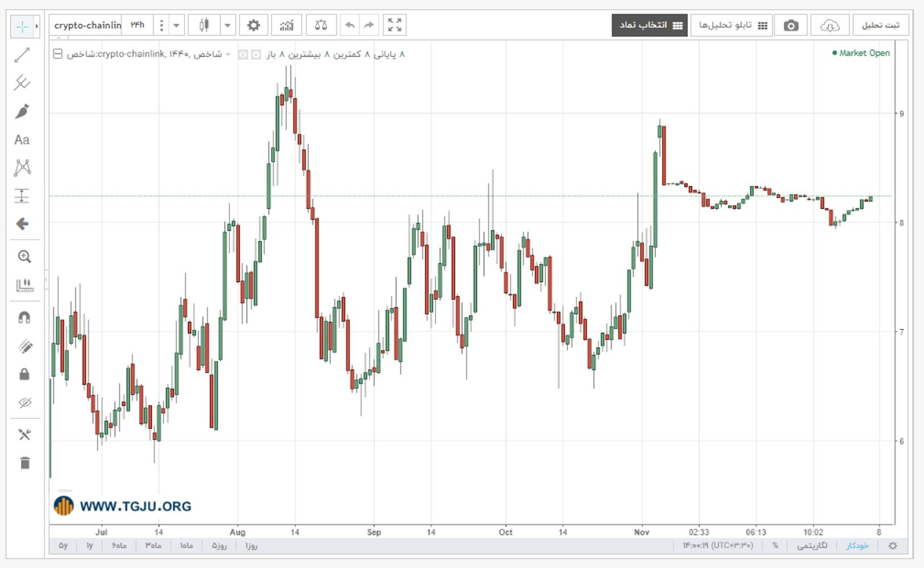Viewport: 924px width, 568px height.
Task: Click the انتخاب نماد button
Action: click(x=650, y=26)
